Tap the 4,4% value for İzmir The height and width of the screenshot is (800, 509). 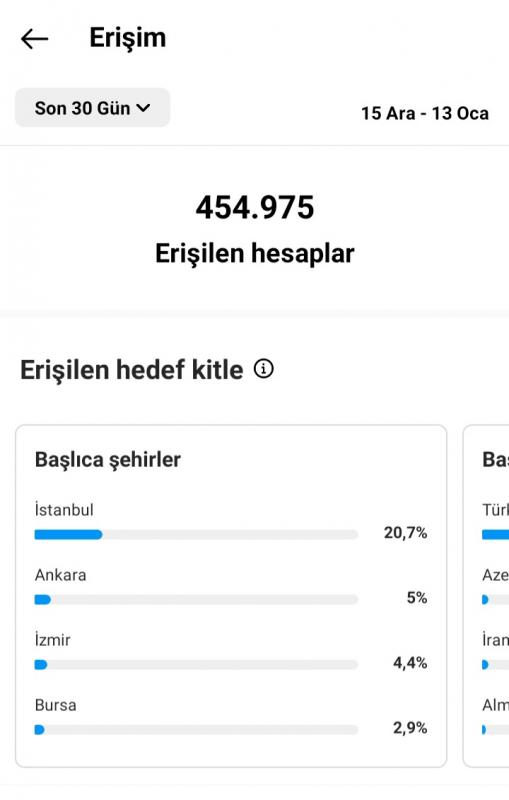(x=410, y=663)
